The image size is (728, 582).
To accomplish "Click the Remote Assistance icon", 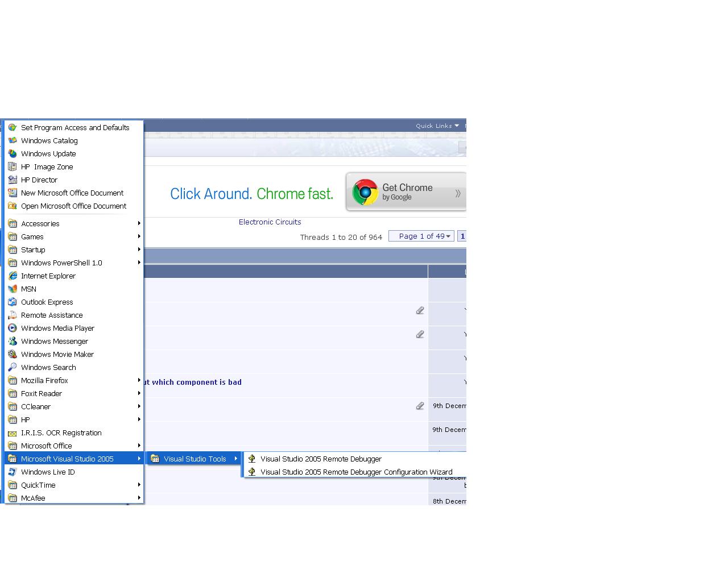I will (13, 315).
